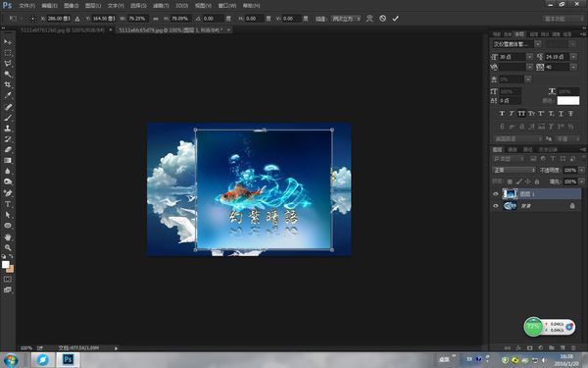Click the foreground color swatch
The height and width of the screenshot is (368, 588).
pyautogui.click(x=5, y=264)
